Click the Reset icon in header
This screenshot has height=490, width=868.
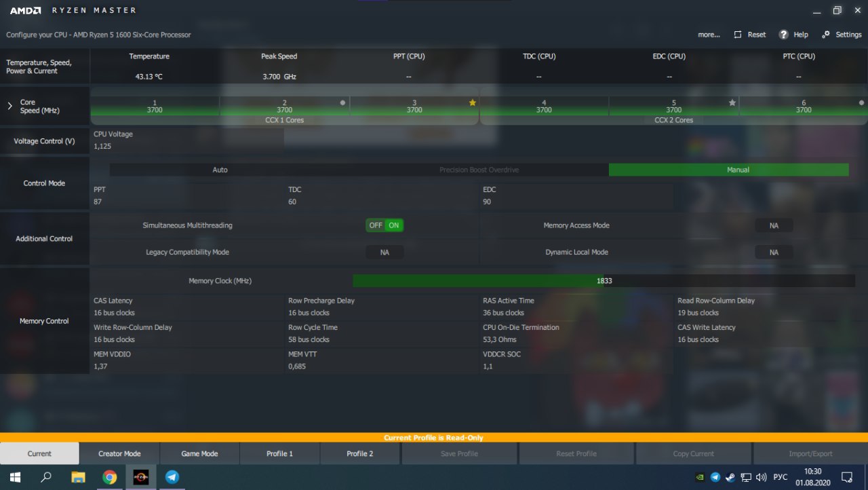tap(738, 35)
